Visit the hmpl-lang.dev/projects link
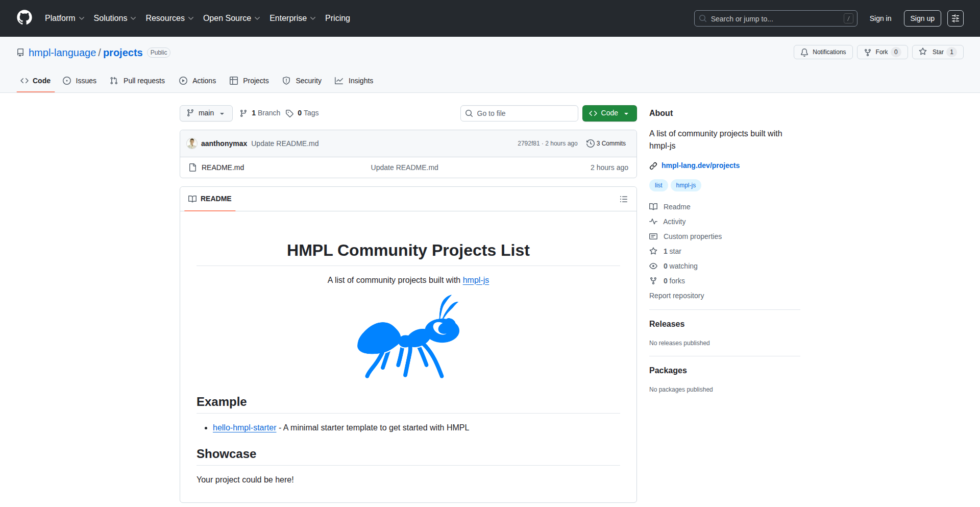The height and width of the screenshot is (507, 980). point(700,165)
